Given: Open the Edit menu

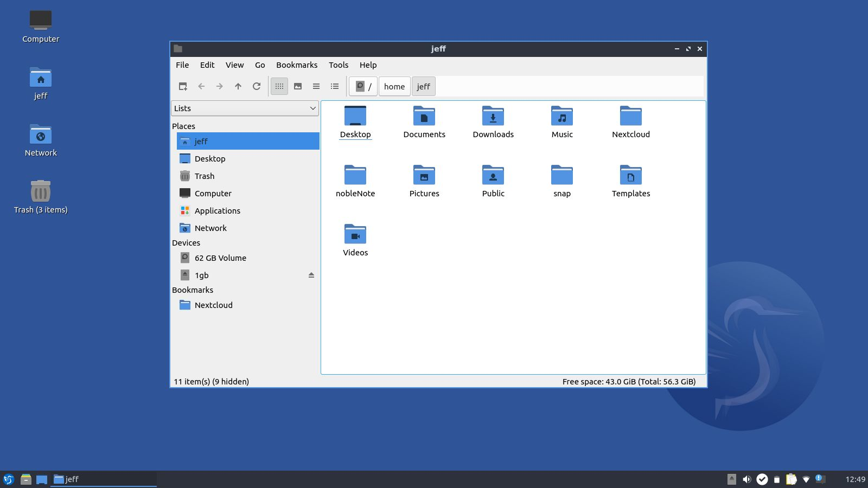Looking at the screenshot, I should click(x=207, y=65).
